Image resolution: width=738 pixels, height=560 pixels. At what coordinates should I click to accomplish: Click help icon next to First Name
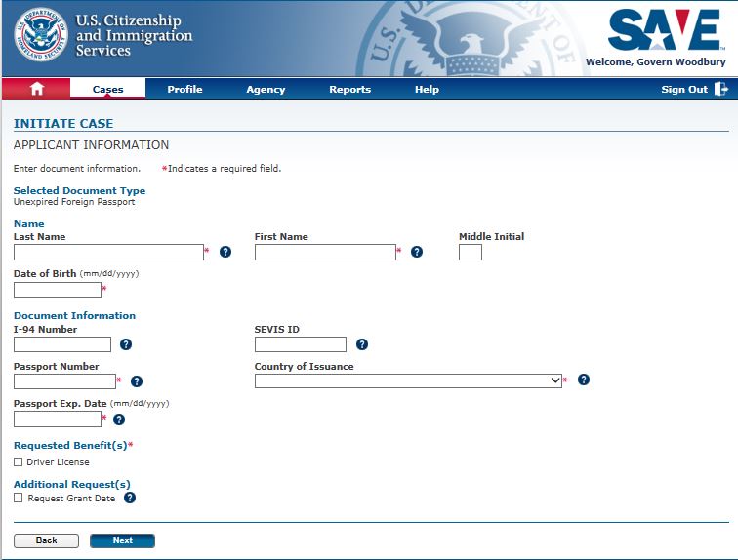coord(417,252)
